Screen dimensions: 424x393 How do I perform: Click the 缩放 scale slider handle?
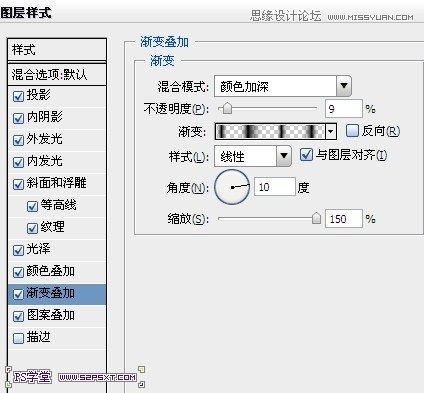(x=316, y=218)
